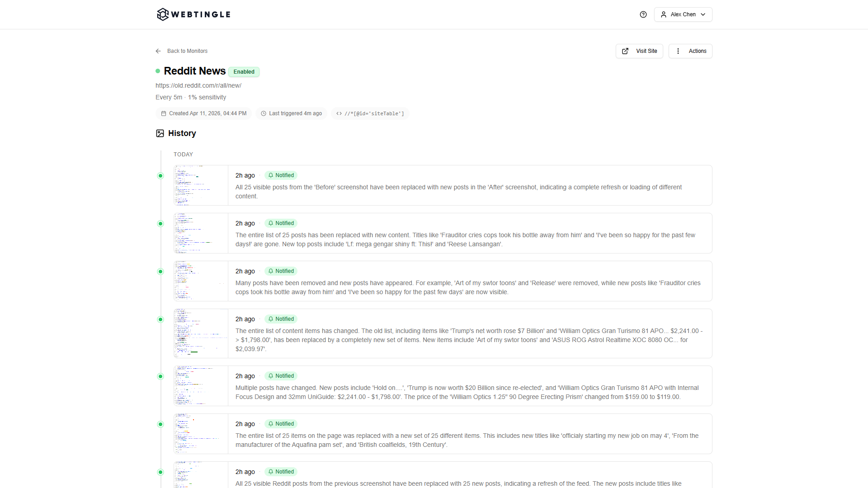The height and width of the screenshot is (488, 868).
Task: Click the old.reddit.com URL text
Action: pos(198,85)
